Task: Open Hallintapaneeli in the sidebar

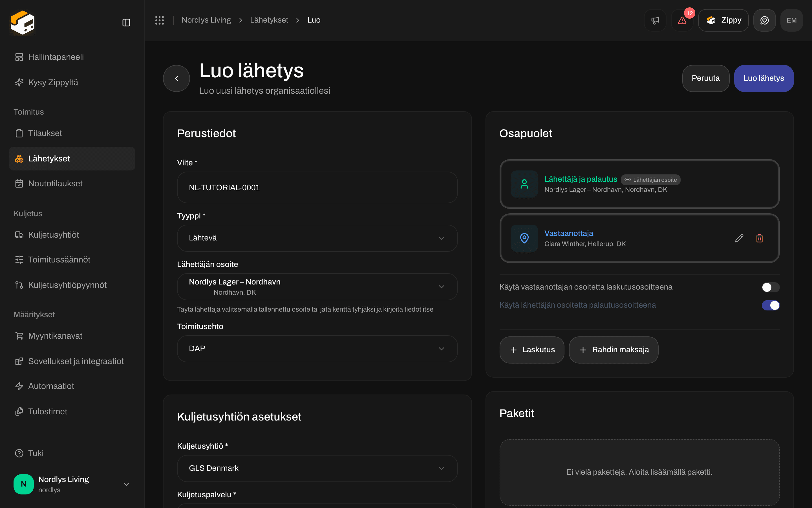Action: pos(72,57)
